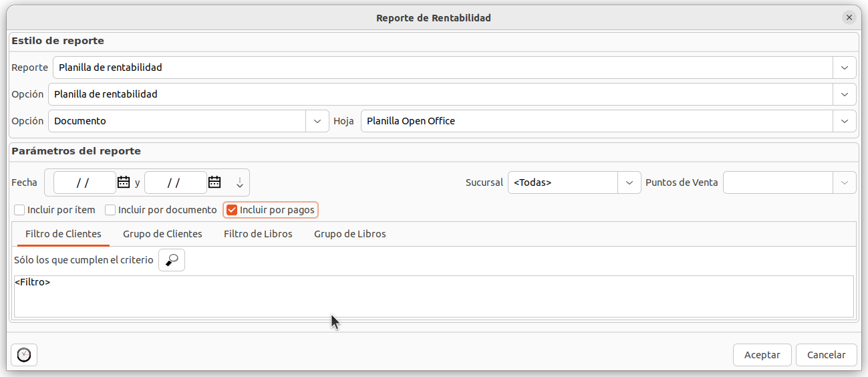
Task: Click the magnifier search criteria icon
Action: (x=172, y=260)
